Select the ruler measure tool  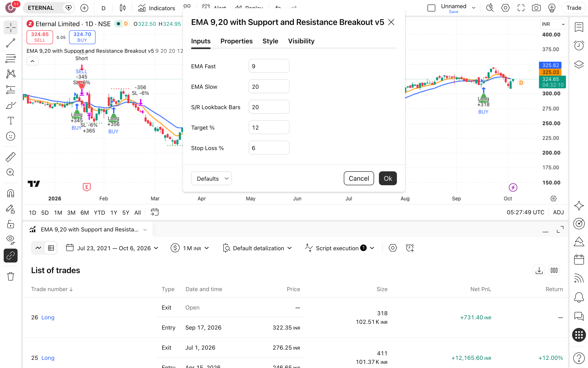pos(11,157)
